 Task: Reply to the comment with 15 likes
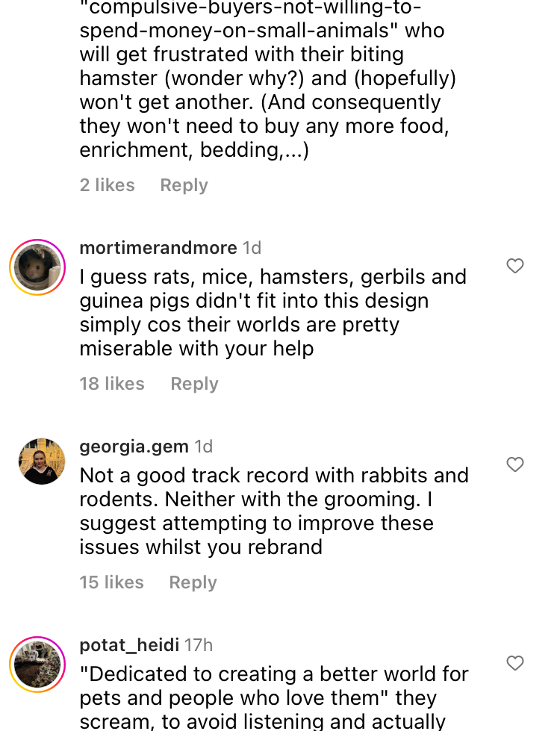(x=193, y=582)
